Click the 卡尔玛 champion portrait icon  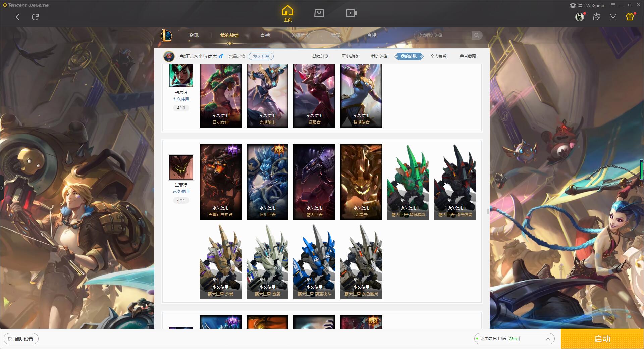click(x=181, y=76)
